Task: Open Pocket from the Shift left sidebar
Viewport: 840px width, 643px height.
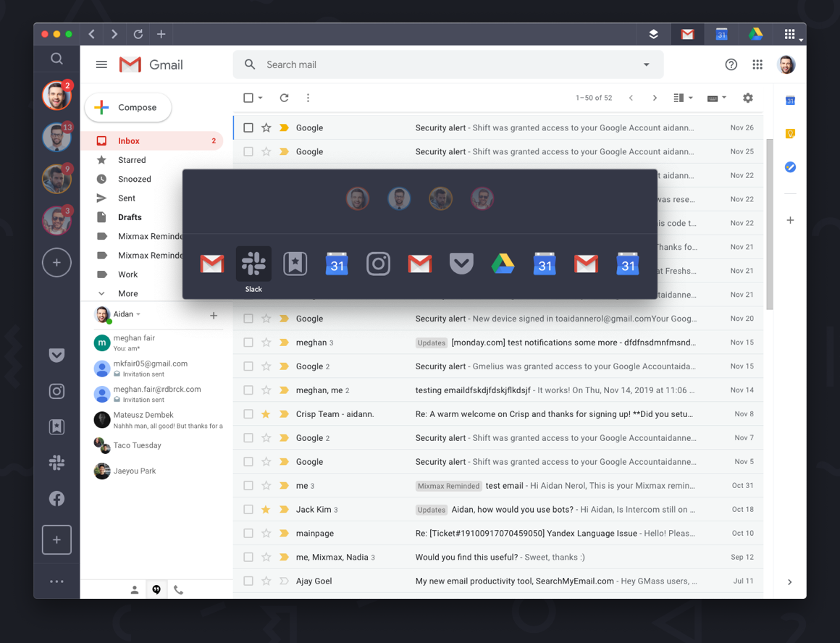Action: pos(56,355)
